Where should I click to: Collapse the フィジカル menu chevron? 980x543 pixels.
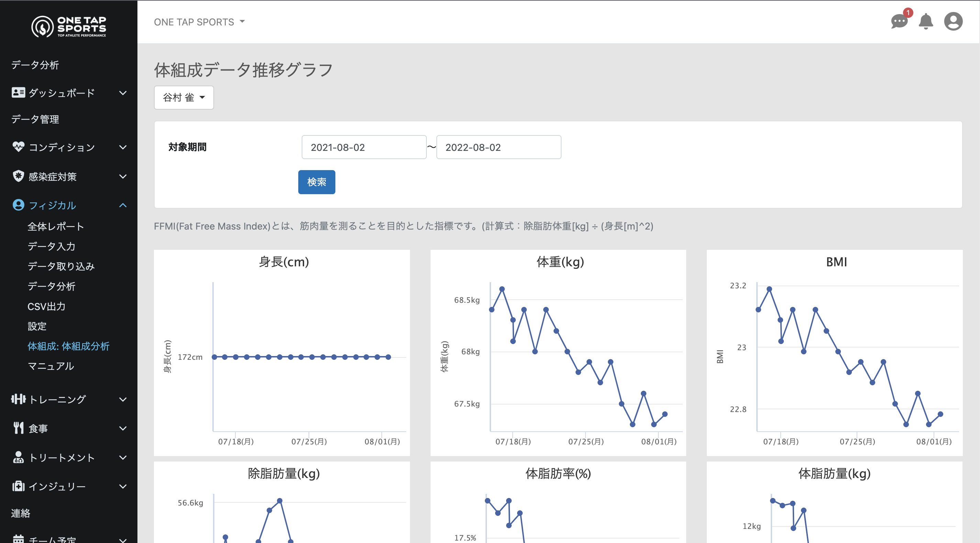pyautogui.click(x=123, y=206)
